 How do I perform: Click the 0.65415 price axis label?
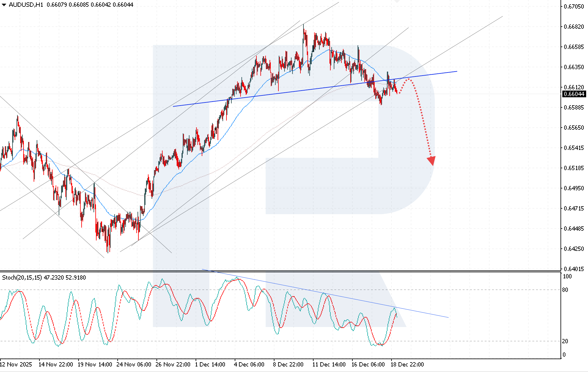pyautogui.click(x=574, y=148)
